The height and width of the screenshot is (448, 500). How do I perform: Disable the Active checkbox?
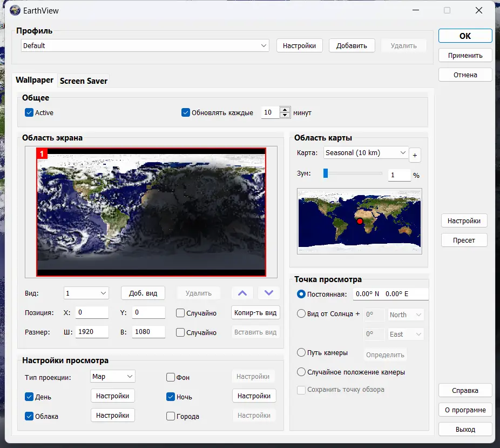pyautogui.click(x=29, y=112)
